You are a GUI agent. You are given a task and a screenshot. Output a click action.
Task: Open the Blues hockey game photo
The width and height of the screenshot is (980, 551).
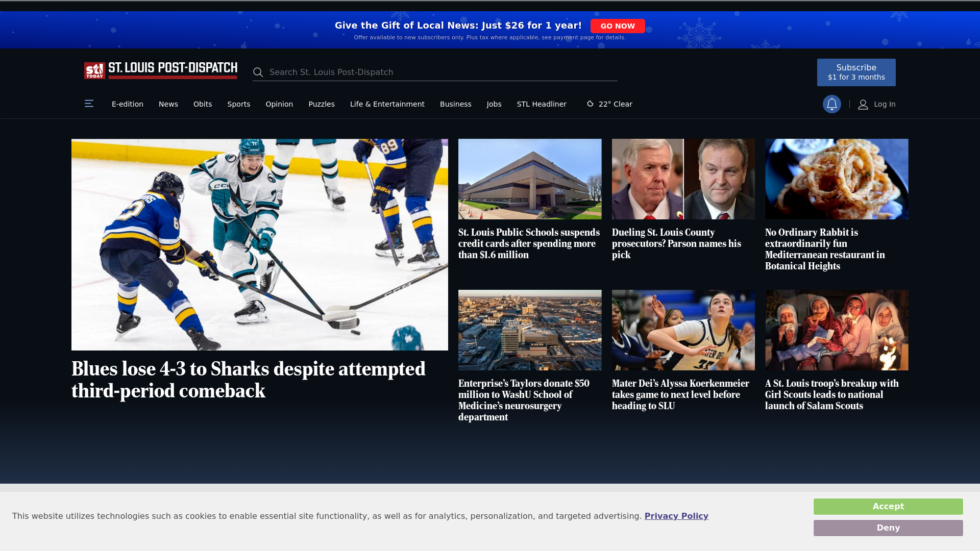[260, 245]
